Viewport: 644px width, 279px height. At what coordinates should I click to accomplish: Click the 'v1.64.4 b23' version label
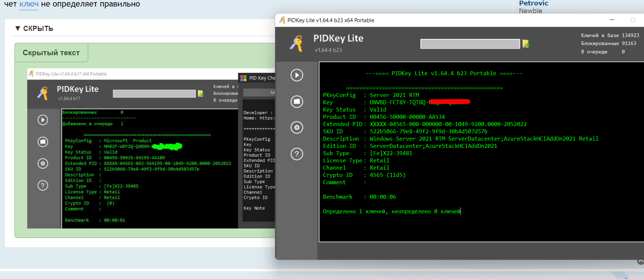(x=328, y=50)
